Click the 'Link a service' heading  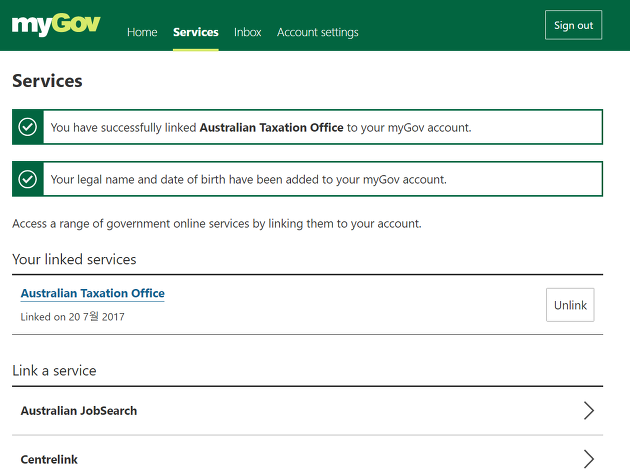click(54, 370)
